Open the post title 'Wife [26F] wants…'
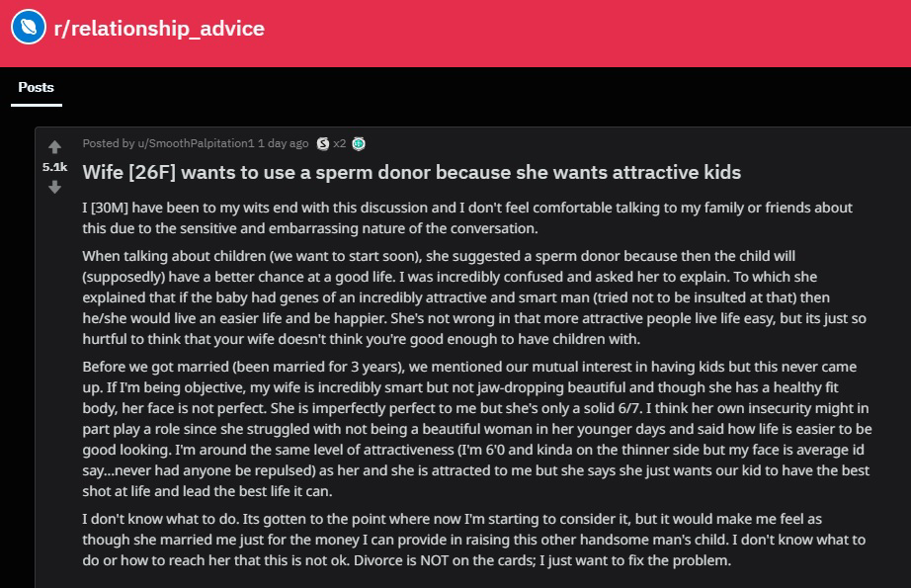Image resolution: width=911 pixels, height=588 pixels. pos(411,173)
